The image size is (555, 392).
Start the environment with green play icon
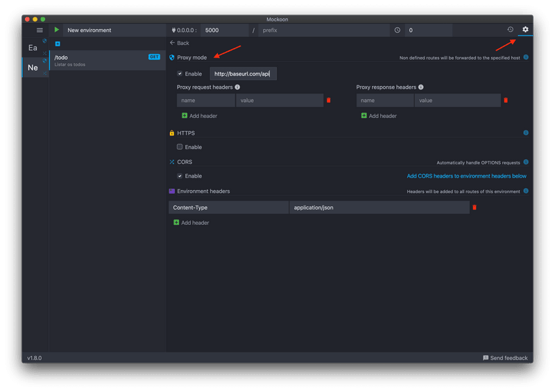click(57, 30)
